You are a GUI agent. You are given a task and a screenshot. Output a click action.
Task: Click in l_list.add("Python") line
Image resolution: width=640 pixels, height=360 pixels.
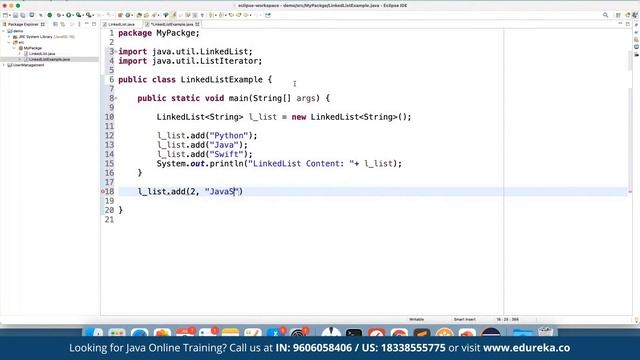(207, 136)
